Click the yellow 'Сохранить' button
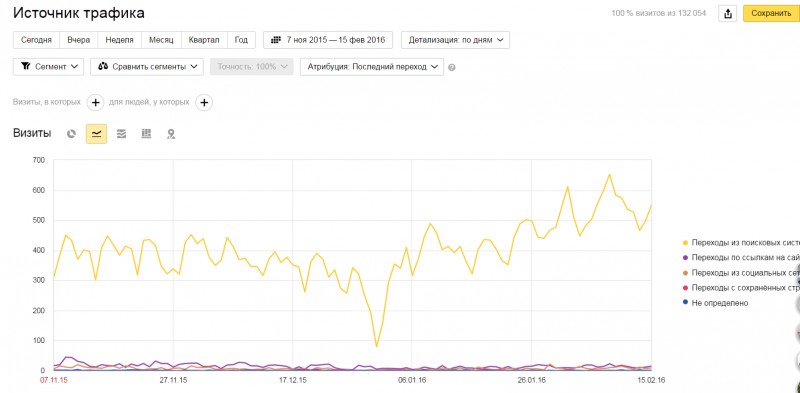The height and width of the screenshot is (393, 800). point(771,14)
